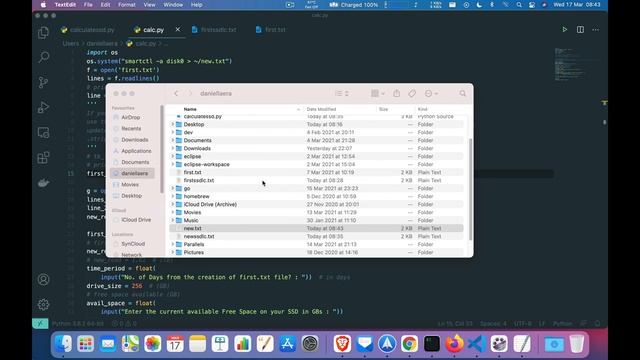The width and height of the screenshot is (640, 360).
Task: Open the Window menu
Action: tap(173, 5)
